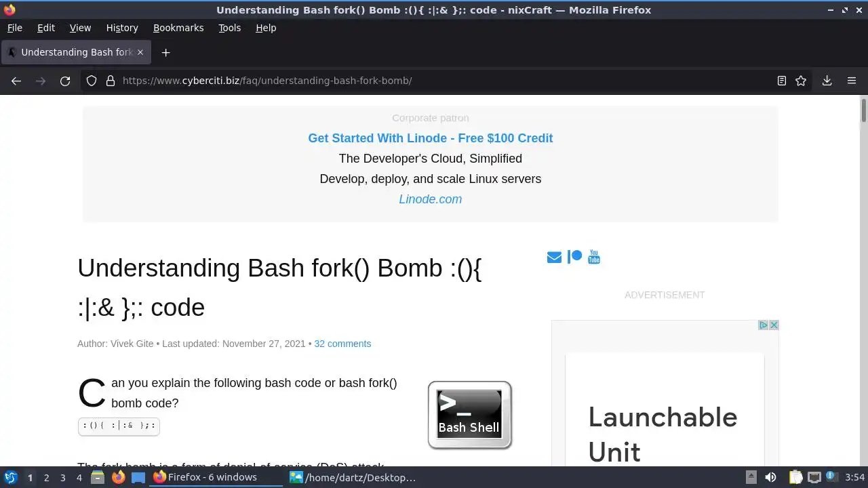Switch to workspace 4
868x488 pixels.
click(x=79, y=478)
